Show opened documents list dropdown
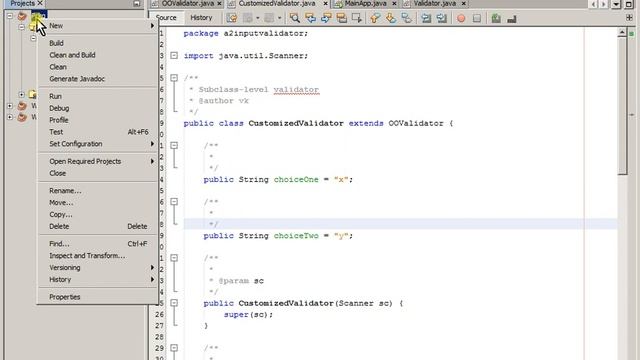640x360 pixels. (616, 4)
